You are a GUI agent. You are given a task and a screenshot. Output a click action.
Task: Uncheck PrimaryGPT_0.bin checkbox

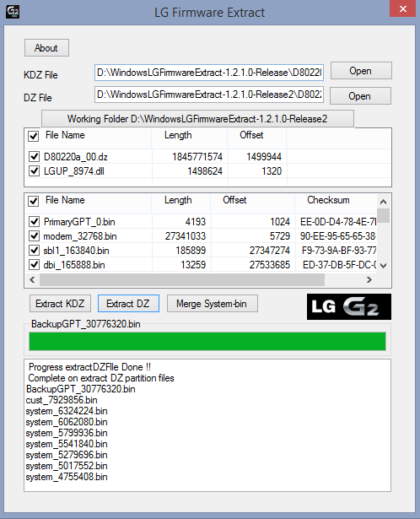point(34,221)
